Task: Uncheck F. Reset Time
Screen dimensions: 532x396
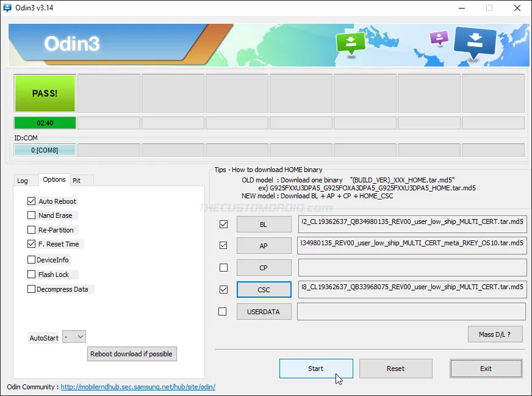Action: [32, 245]
